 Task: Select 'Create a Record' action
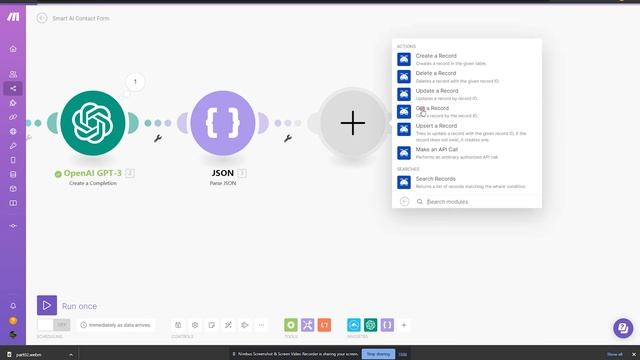pyautogui.click(x=467, y=59)
